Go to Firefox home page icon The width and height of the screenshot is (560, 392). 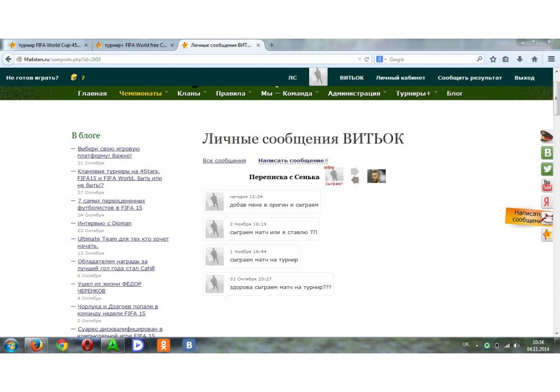click(534, 59)
